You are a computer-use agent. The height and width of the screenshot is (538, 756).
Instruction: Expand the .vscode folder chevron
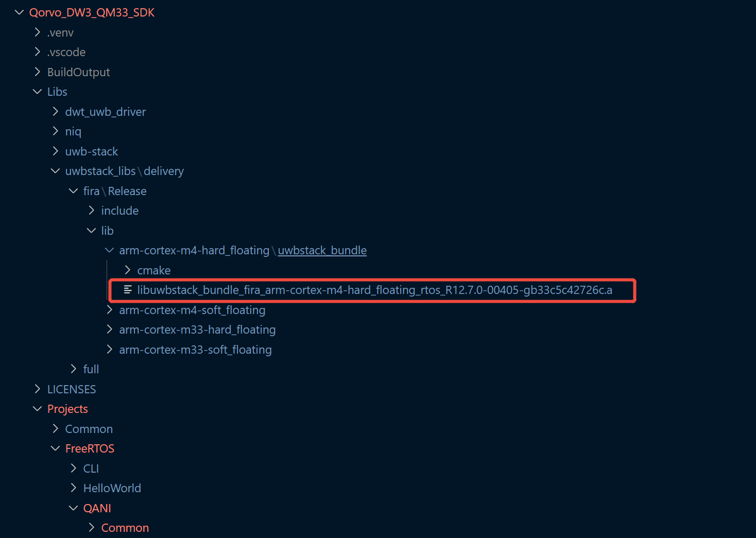38,52
